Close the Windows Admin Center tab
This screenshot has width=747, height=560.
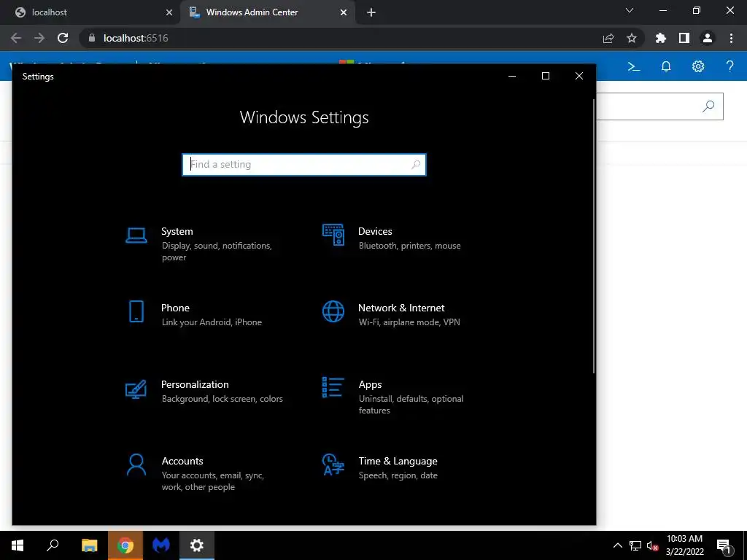(344, 12)
